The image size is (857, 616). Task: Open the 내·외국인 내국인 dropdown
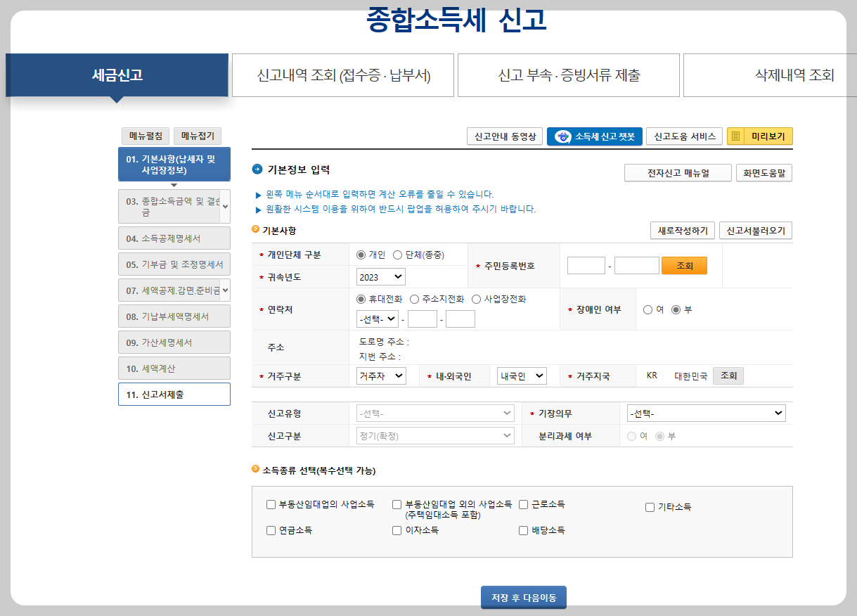(522, 376)
